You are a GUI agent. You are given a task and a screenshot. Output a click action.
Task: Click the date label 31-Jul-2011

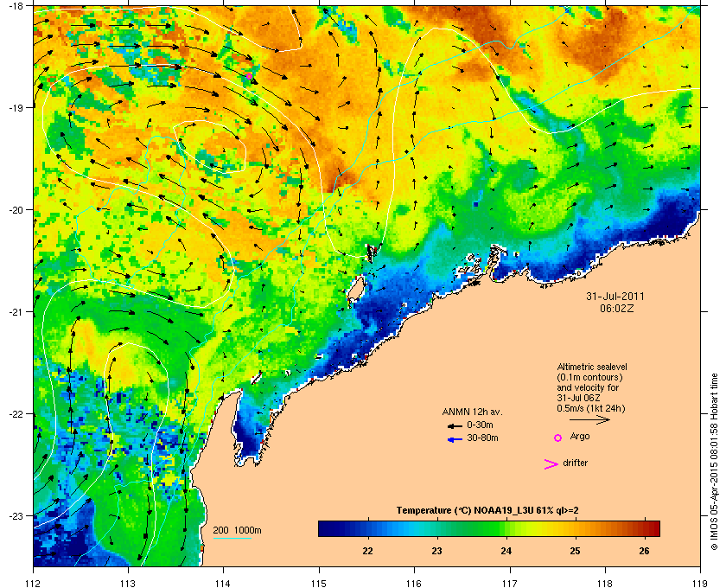(x=615, y=296)
